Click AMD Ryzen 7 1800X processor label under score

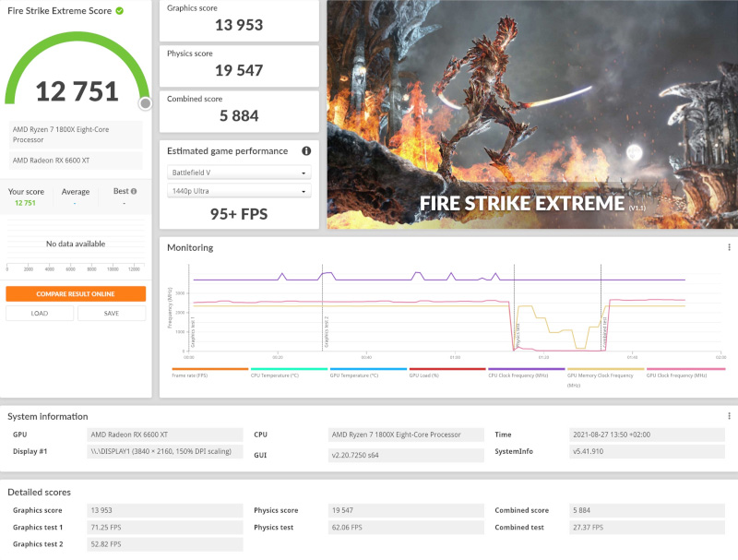76,135
